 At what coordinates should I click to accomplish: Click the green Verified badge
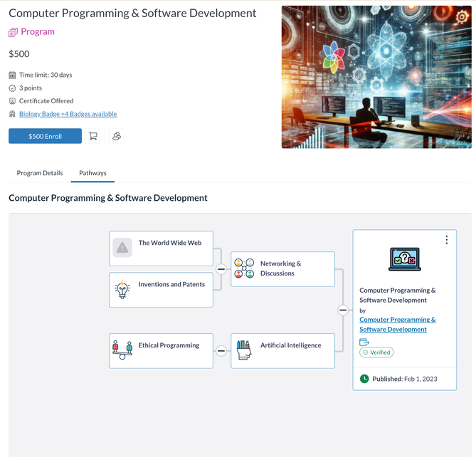(x=376, y=352)
